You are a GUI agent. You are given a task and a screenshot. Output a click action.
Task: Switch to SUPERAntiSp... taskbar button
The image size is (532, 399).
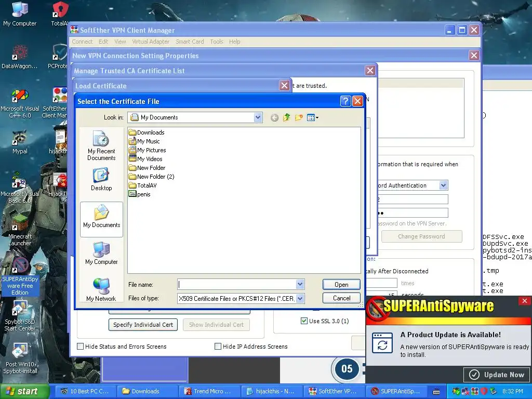point(396,391)
